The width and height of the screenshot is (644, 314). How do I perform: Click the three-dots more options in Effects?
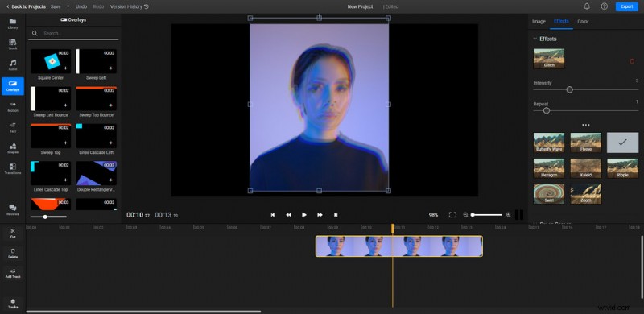586,125
